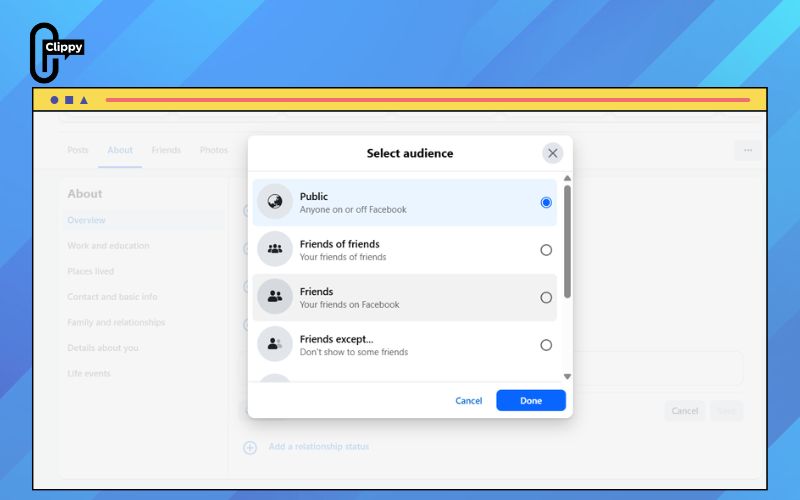
Task: Click the Friends except icon
Action: [x=275, y=344]
